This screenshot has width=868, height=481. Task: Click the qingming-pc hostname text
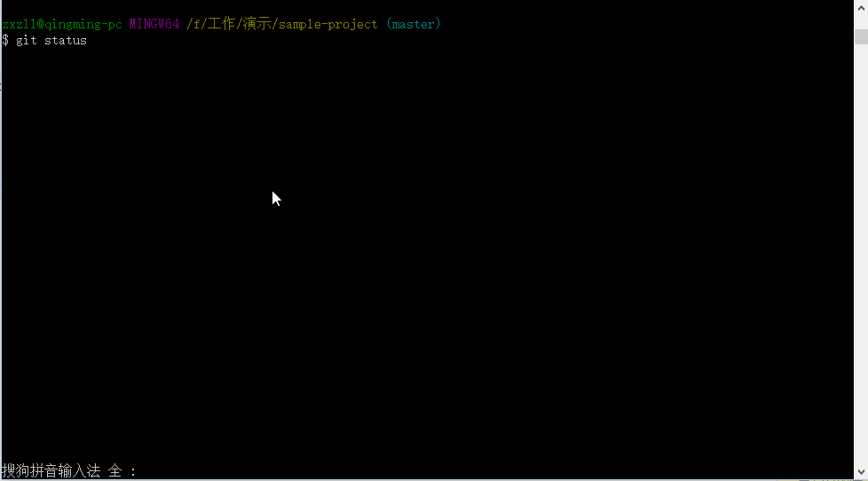coord(83,24)
